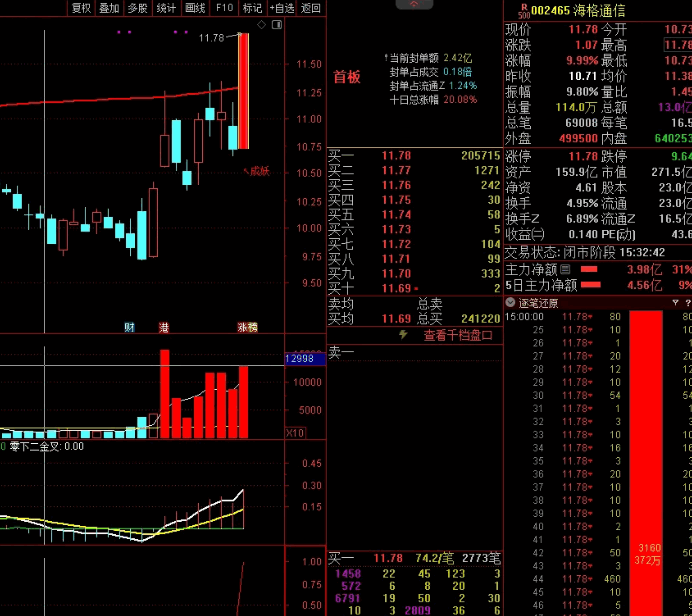Click the 标记 mark button
Screen dimensions: 692x616
click(252, 8)
